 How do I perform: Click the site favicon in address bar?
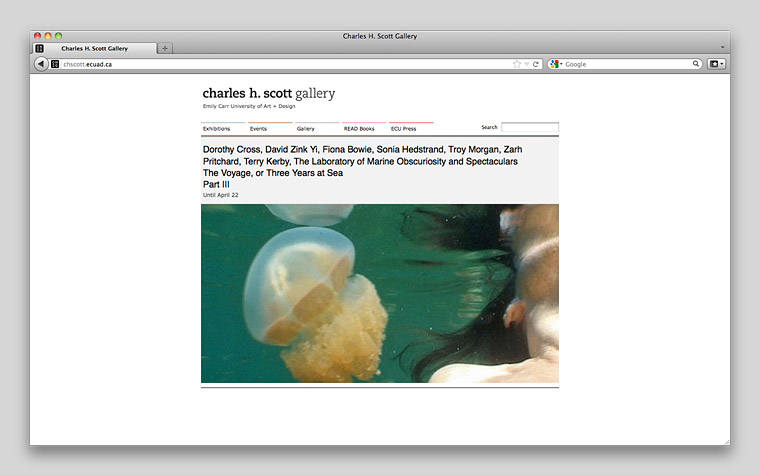pos(56,64)
